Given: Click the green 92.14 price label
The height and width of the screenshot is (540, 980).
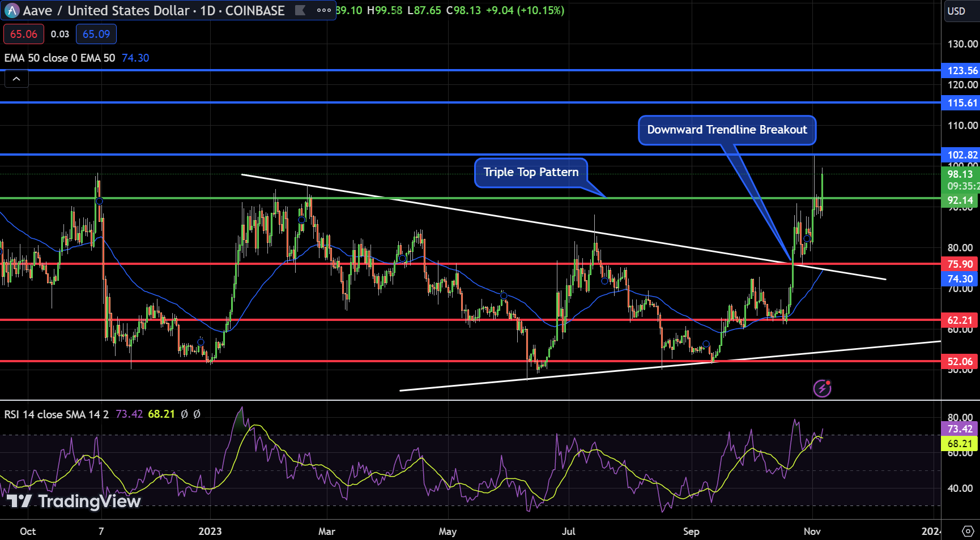Looking at the screenshot, I should (960, 200).
